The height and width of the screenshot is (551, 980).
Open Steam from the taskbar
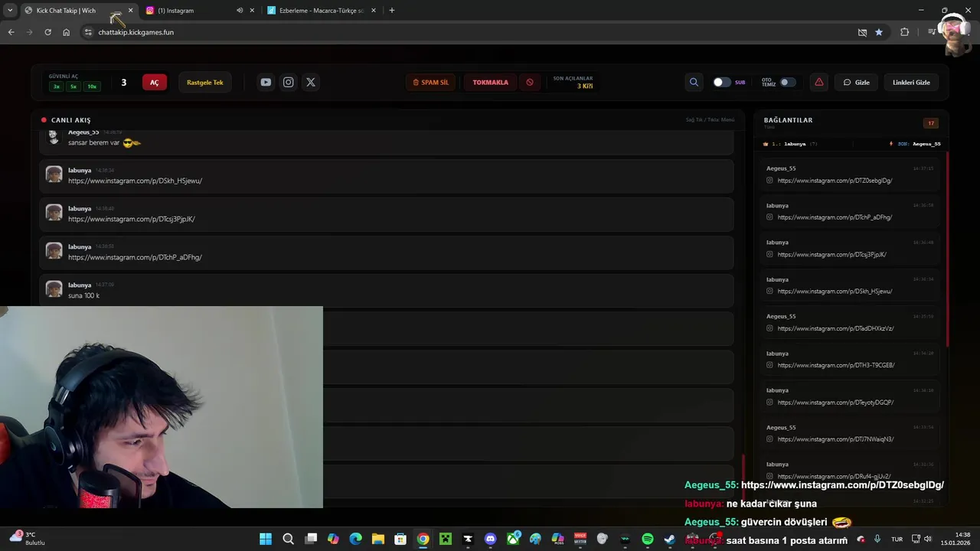click(x=670, y=540)
